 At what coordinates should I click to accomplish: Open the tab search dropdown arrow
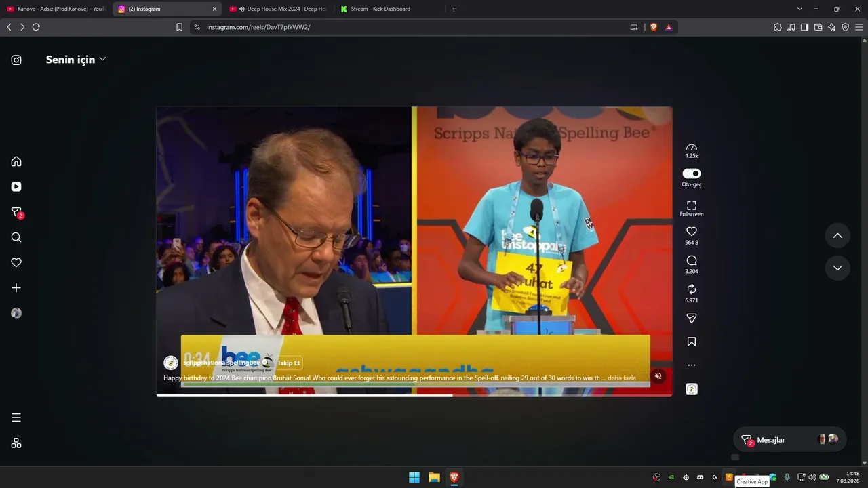[800, 9]
